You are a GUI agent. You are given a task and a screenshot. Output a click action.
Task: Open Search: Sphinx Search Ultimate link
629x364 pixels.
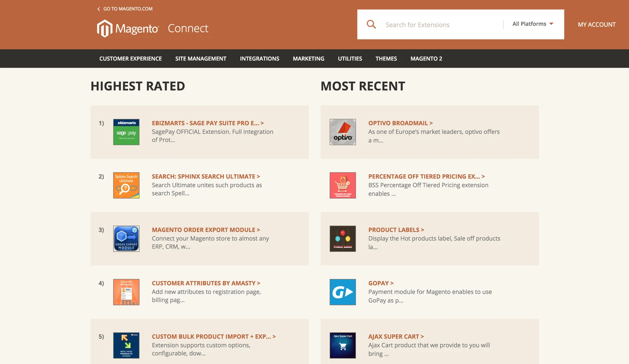click(x=206, y=176)
